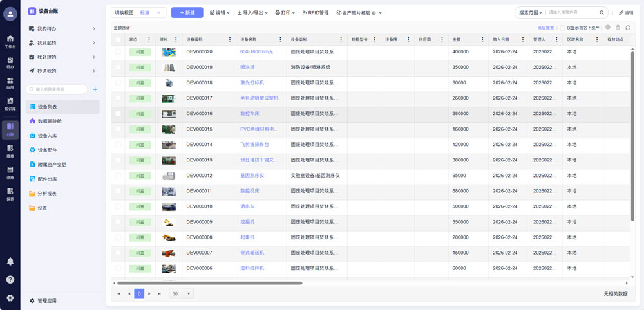
Task: Click the horizontal scrollbar under the table
Action: pos(209,282)
